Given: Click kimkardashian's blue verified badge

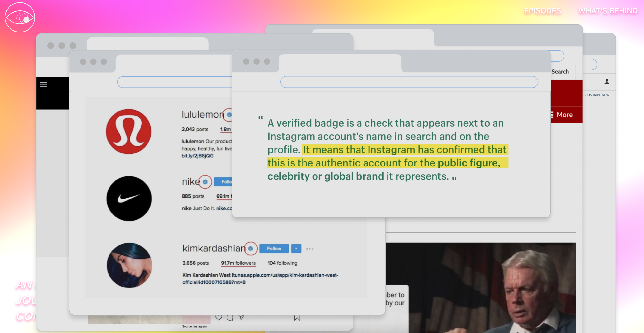Looking at the screenshot, I should click(251, 248).
